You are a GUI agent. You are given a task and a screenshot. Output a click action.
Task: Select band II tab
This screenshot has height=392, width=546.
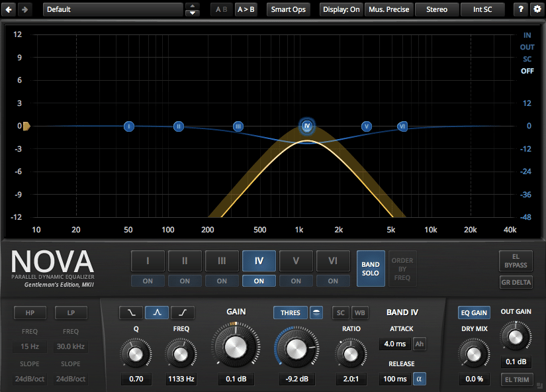click(185, 261)
